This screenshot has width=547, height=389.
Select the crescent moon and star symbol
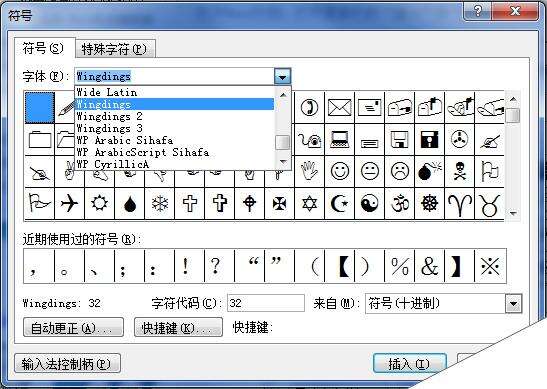click(x=339, y=203)
